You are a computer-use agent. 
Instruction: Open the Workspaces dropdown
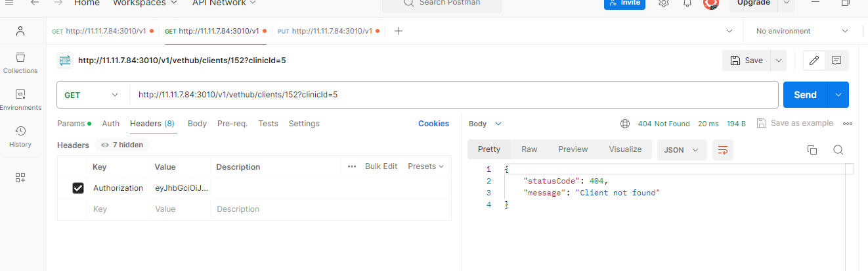[145, 3]
